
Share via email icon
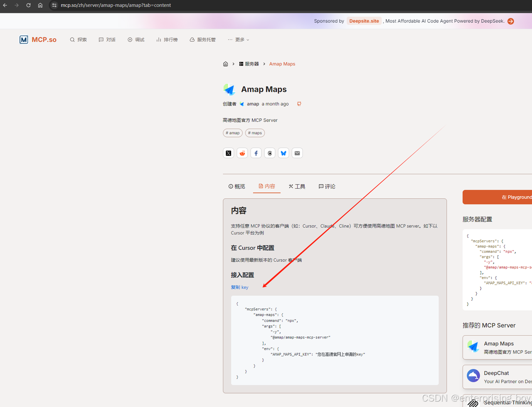297,153
